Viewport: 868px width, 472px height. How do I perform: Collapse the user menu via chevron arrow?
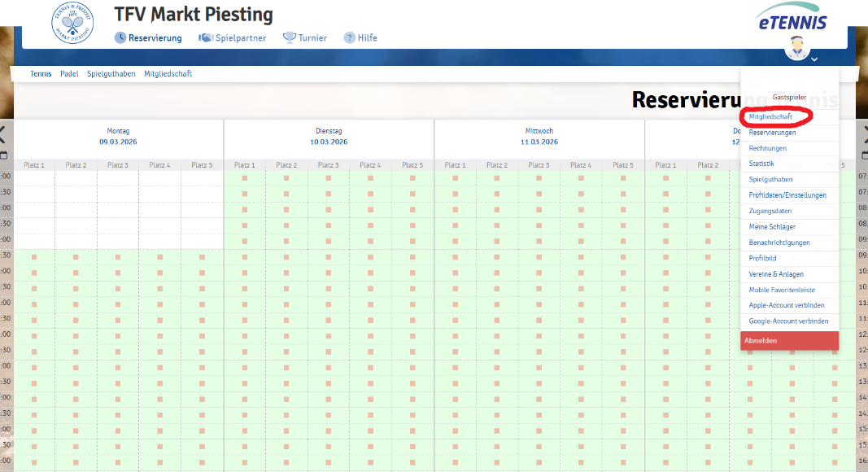[814, 59]
